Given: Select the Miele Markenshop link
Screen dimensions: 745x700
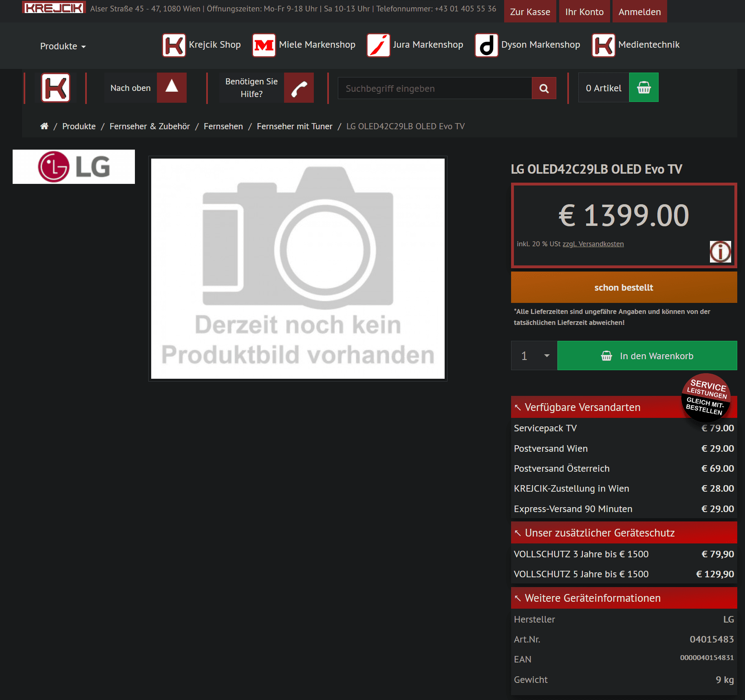Looking at the screenshot, I should pyautogui.click(x=317, y=45).
